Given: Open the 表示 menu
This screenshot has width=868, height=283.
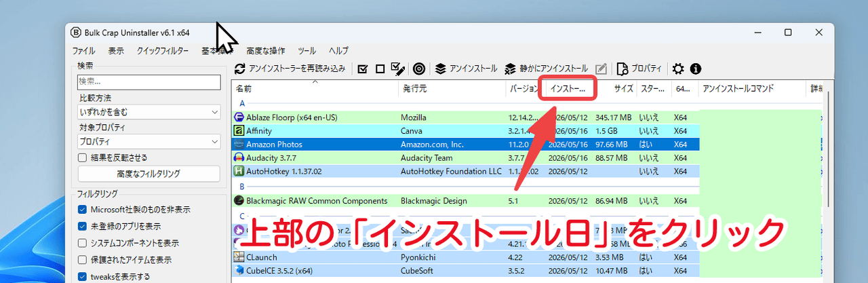Looking at the screenshot, I should point(116,51).
